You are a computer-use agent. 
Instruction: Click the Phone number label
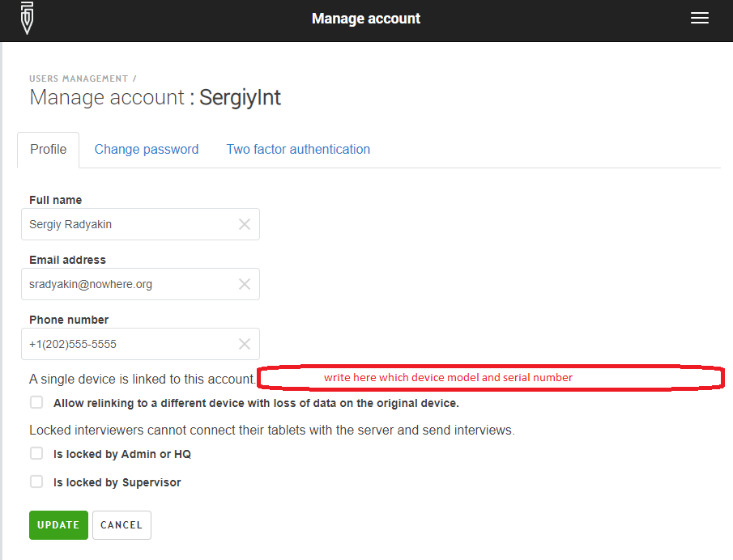[69, 320]
